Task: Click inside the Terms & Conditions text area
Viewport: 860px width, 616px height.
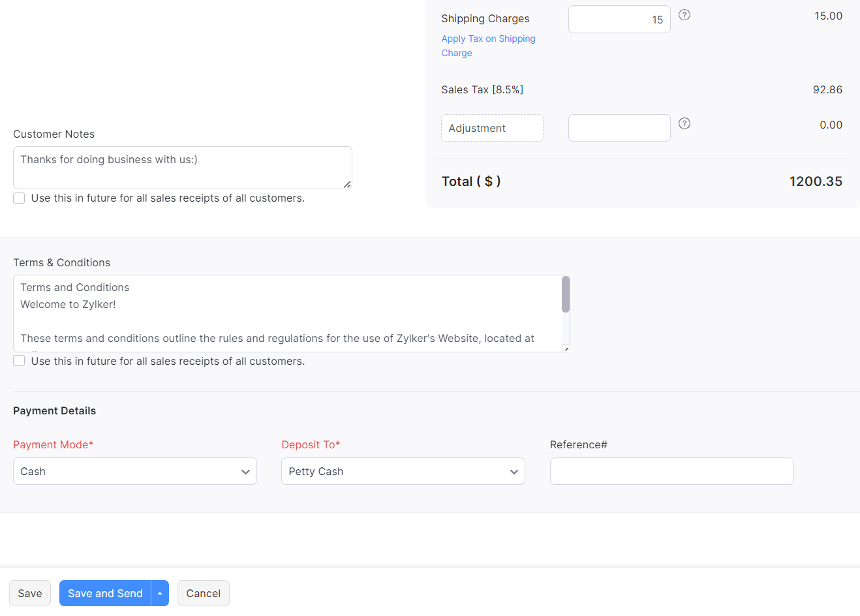Action: pos(287,313)
